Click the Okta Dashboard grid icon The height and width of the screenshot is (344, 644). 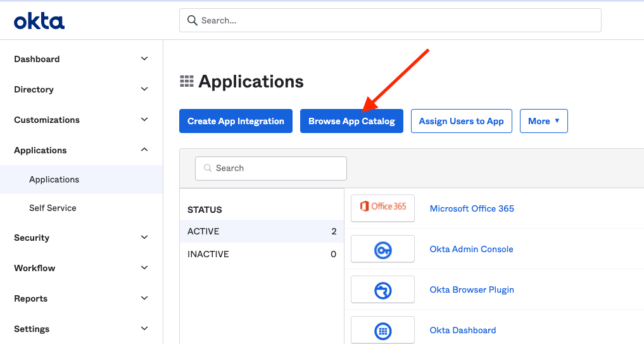382,331
